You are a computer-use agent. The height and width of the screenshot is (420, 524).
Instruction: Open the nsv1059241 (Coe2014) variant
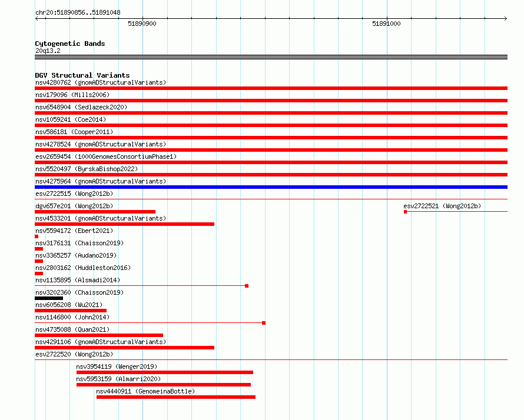point(71,119)
